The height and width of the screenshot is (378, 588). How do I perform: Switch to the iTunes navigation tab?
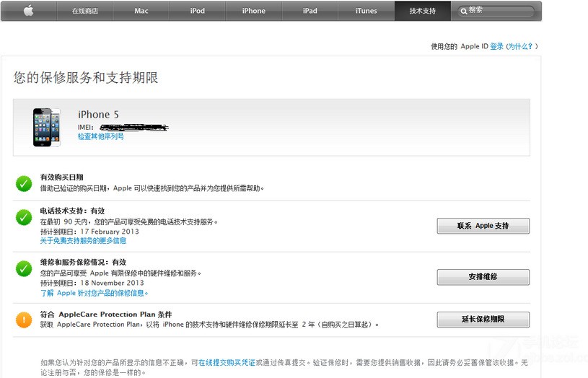click(x=366, y=11)
